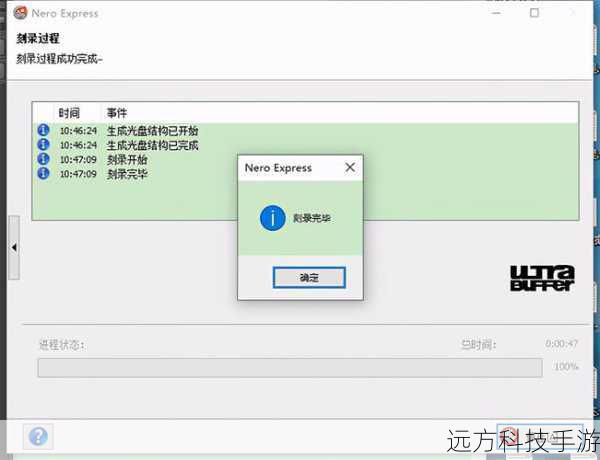Minimize the Nero Express window
600x460 pixels.
(496, 13)
